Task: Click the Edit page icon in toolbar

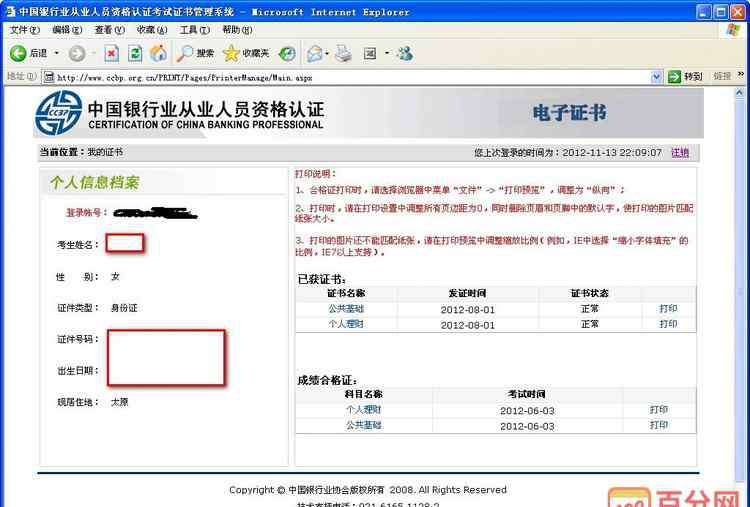Action: [x=370, y=54]
